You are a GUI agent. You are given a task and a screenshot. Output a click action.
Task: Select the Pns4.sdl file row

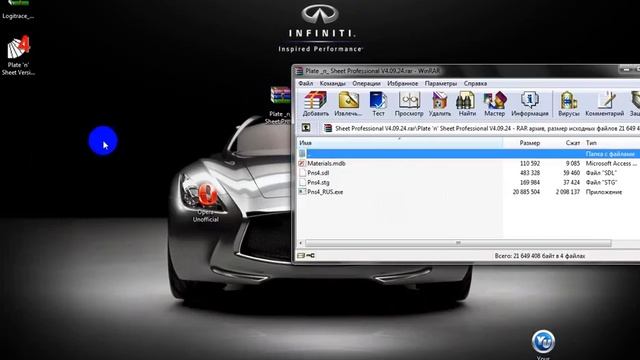click(x=469, y=173)
